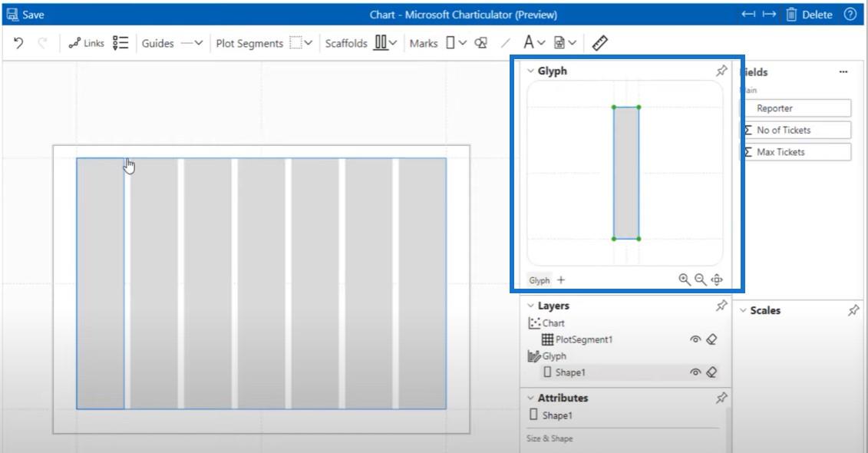
Task: Erase PlotSegment1 with eraser icon
Action: click(x=712, y=339)
